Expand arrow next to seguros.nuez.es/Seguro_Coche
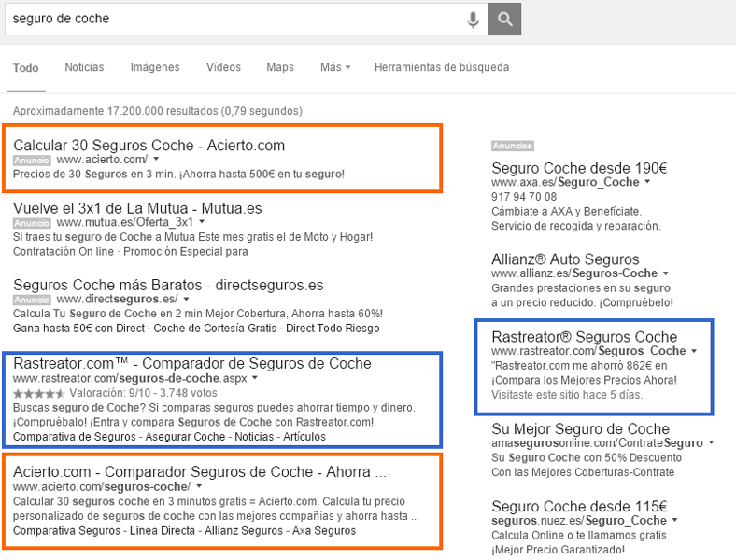Viewport: 736px width, 560px height. pos(675,520)
